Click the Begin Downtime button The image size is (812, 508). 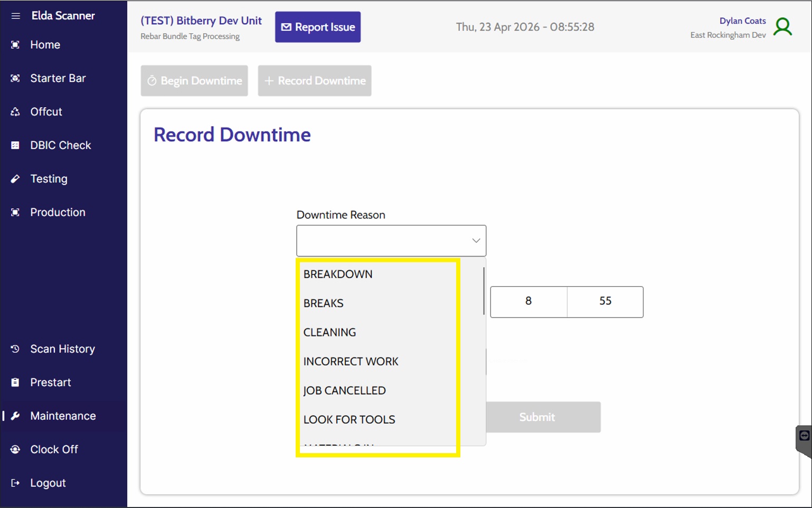tap(194, 81)
